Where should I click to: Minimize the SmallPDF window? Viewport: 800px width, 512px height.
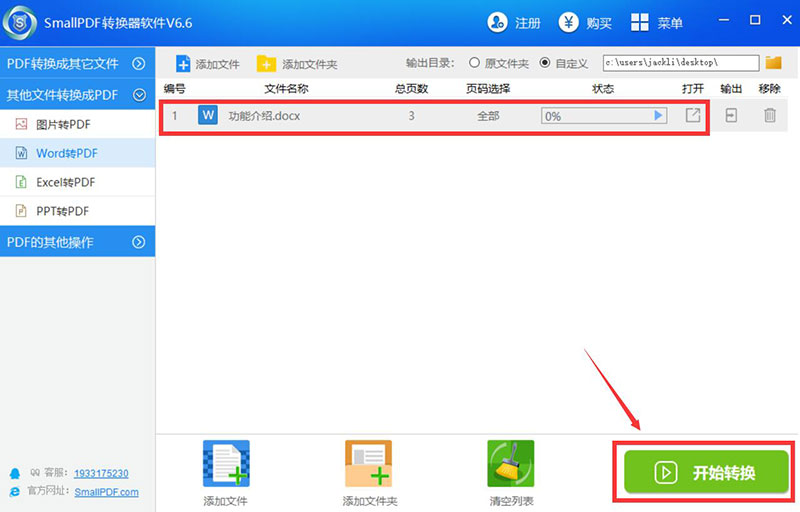(x=723, y=20)
